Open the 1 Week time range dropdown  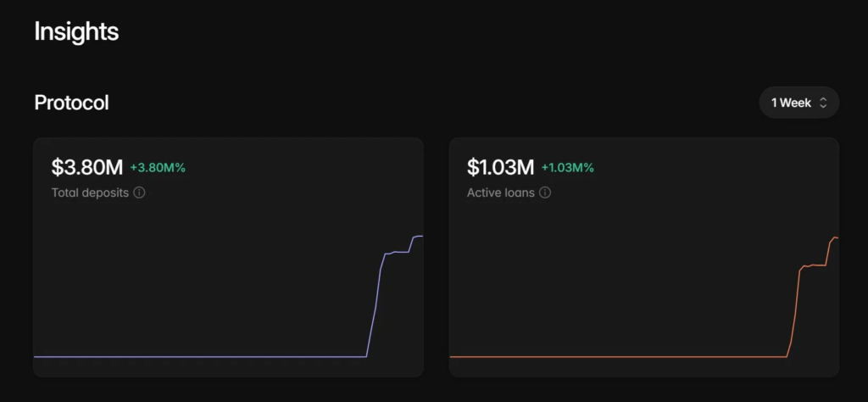tap(798, 103)
